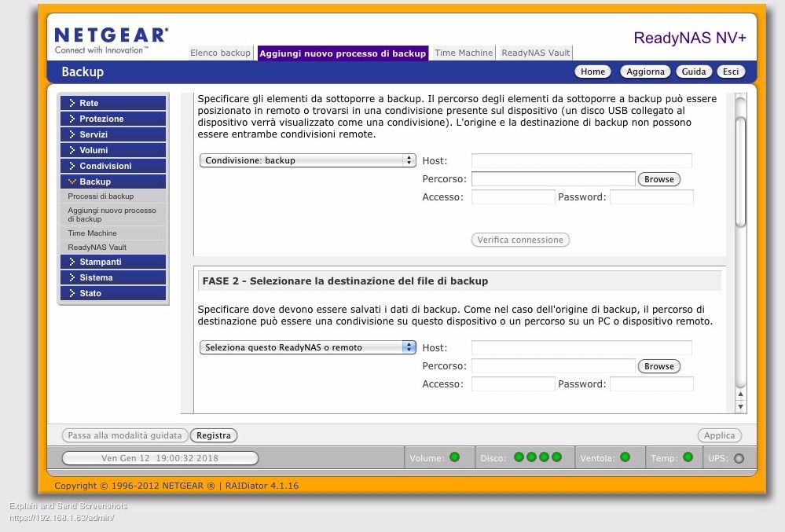Viewport: 785px width, 532px height.
Task: Expand the Stampanti menu section
Action: pos(113,262)
